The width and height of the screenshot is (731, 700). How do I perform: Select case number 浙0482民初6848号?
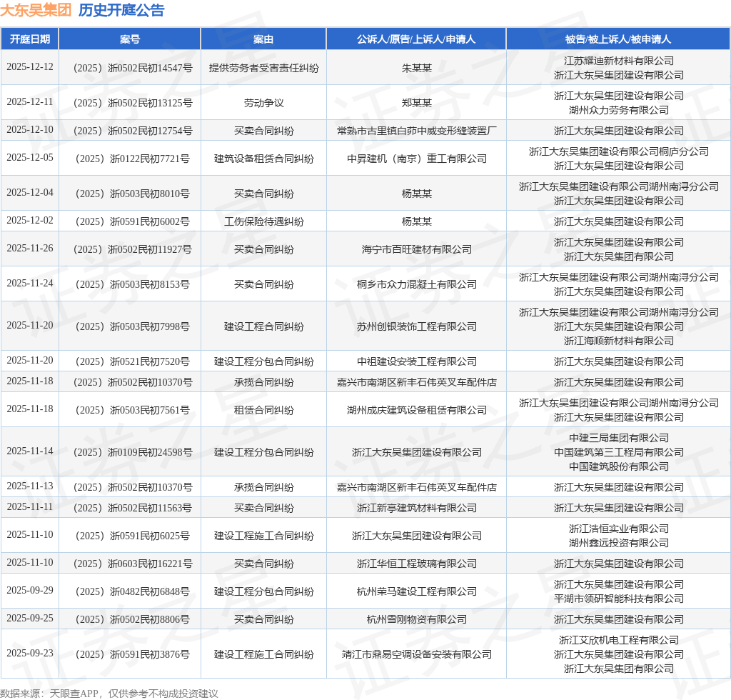click(133, 592)
